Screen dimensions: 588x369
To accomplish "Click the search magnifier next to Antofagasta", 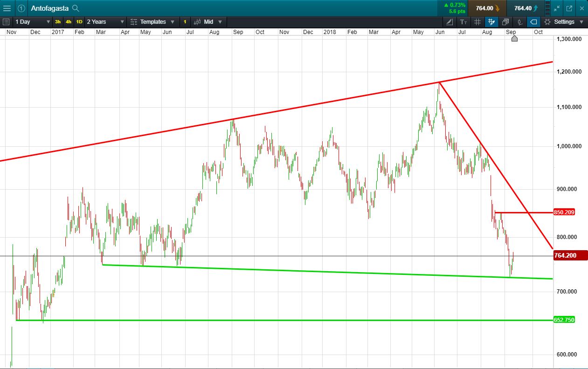I will click(76, 8).
